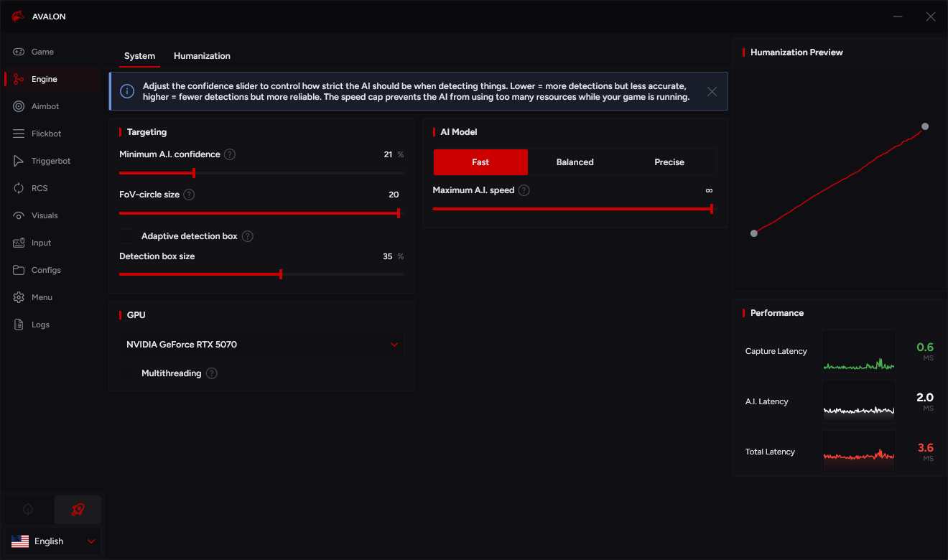
Task: Switch to the Humanization tab
Action: (x=202, y=56)
